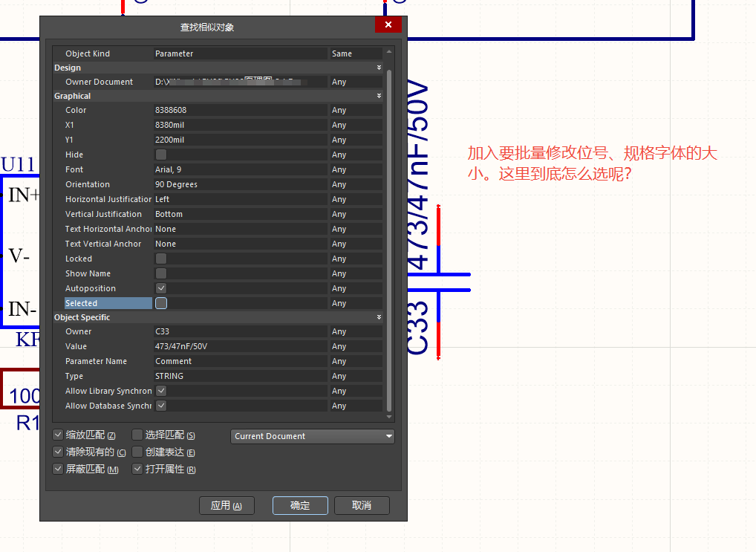Uncheck Allow Library Synchronization checkbox

point(161,391)
